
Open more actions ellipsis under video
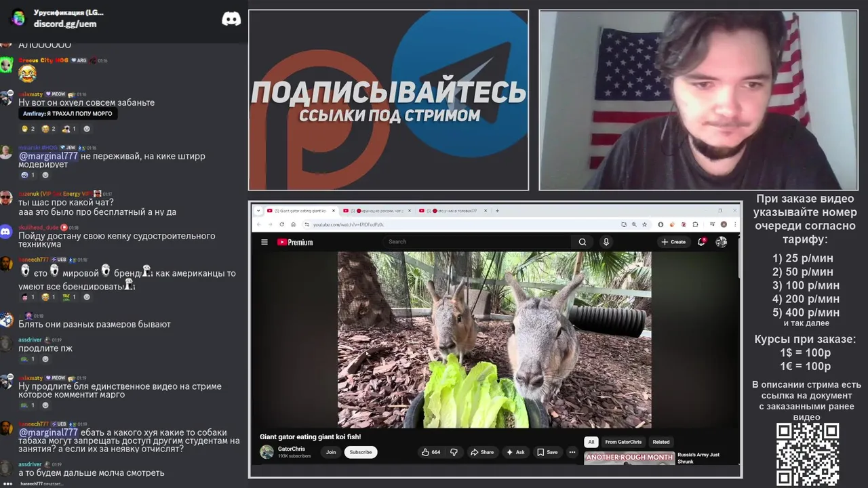click(x=572, y=452)
